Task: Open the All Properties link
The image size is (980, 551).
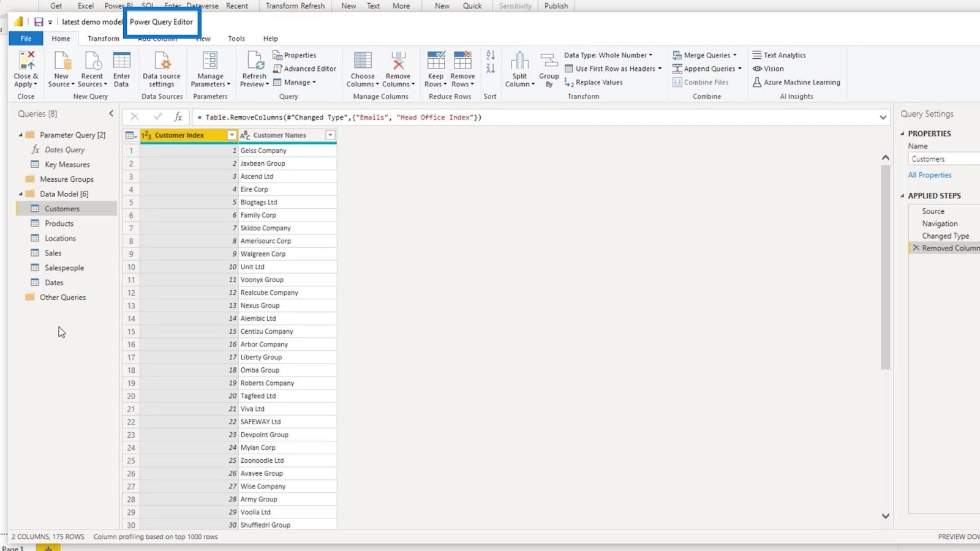Action: [929, 175]
